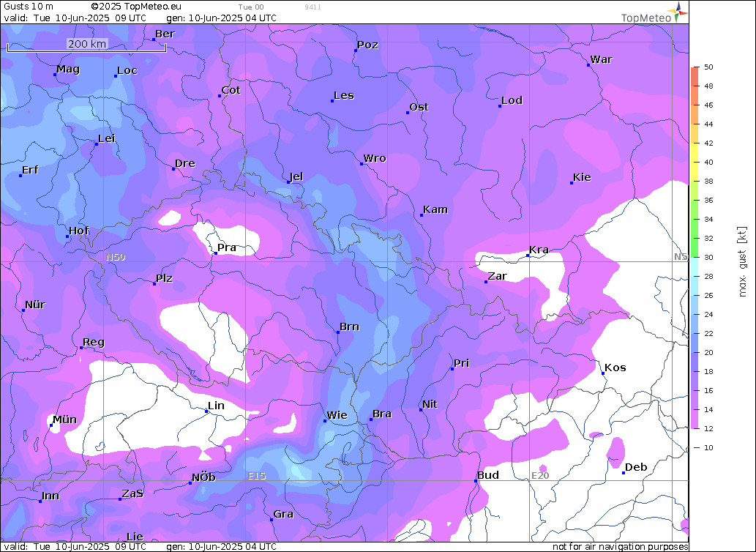
Task: Select the Deb city label
Action: click(x=636, y=467)
